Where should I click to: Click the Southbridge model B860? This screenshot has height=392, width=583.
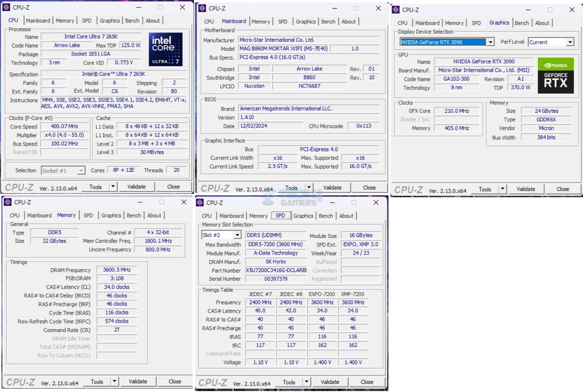(309, 77)
